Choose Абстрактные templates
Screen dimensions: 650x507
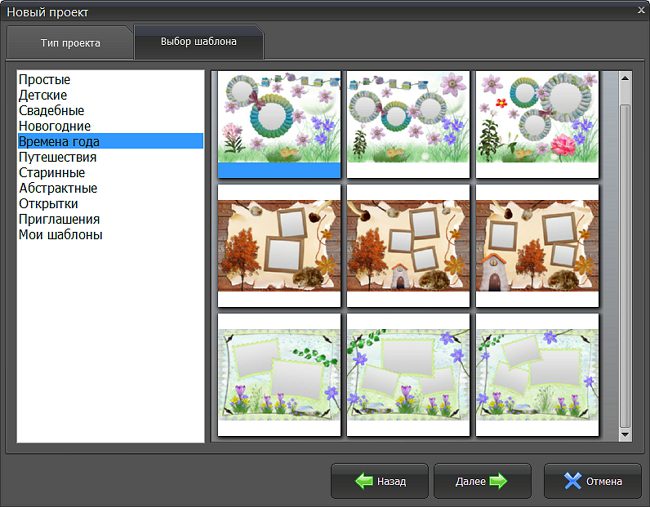[110, 188]
